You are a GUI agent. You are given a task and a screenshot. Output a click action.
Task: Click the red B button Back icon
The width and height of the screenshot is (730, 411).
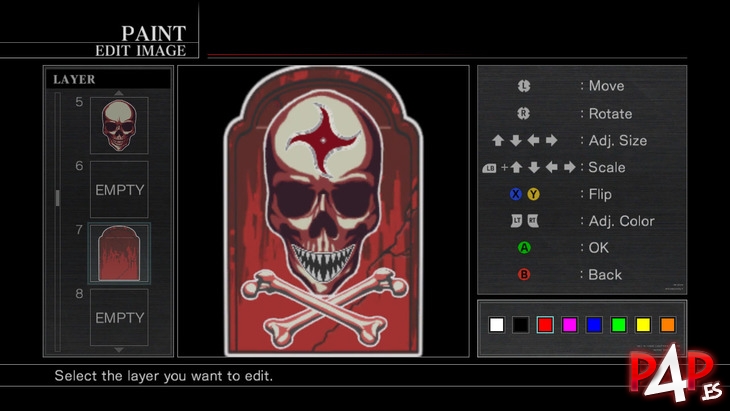point(524,275)
